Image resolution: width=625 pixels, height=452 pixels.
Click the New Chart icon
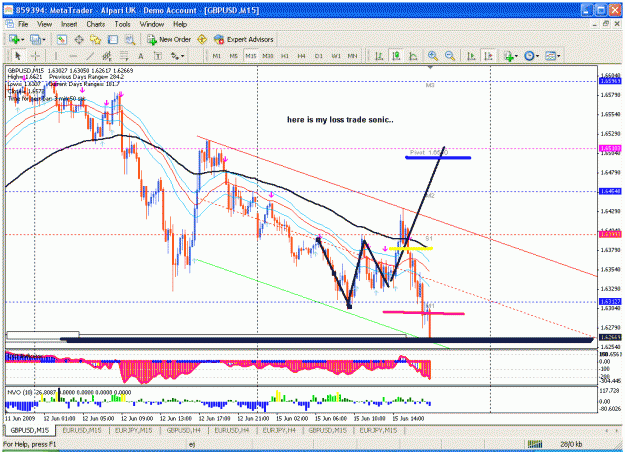coord(14,39)
